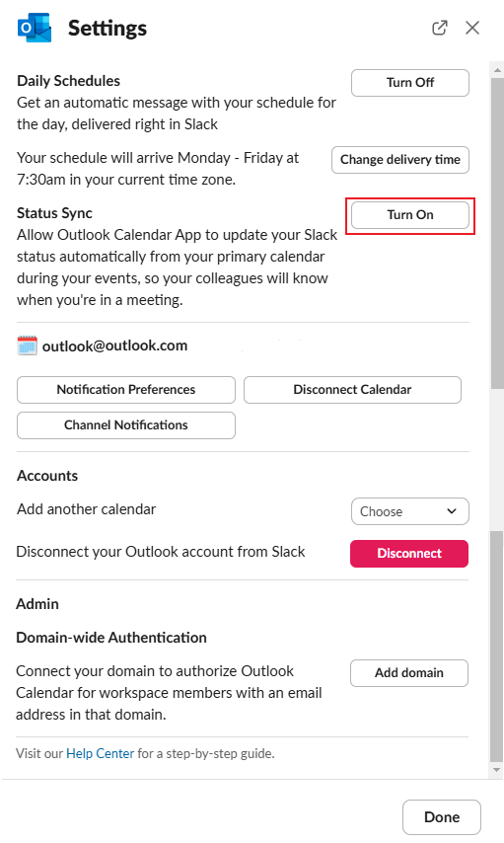Open the Change delivery time option

(400, 160)
